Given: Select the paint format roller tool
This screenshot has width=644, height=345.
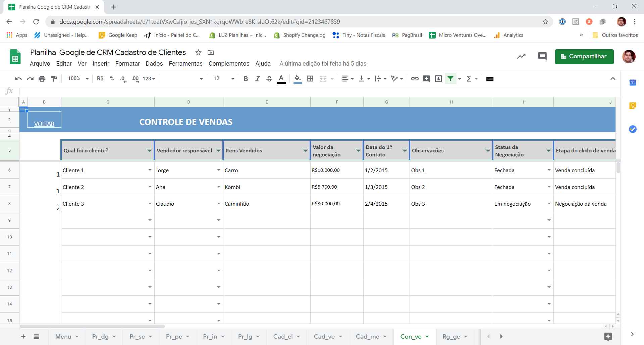Looking at the screenshot, I should (54, 79).
